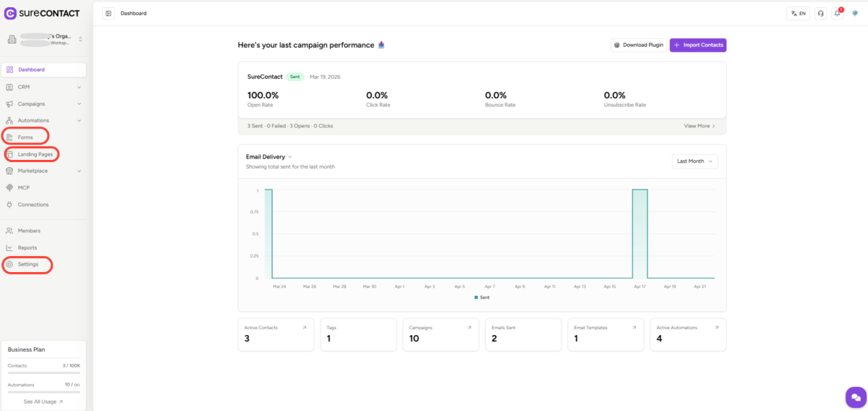Click the Download Plugin button
The height and width of the screenshot is (411, 868).
[x=638, y=45]
